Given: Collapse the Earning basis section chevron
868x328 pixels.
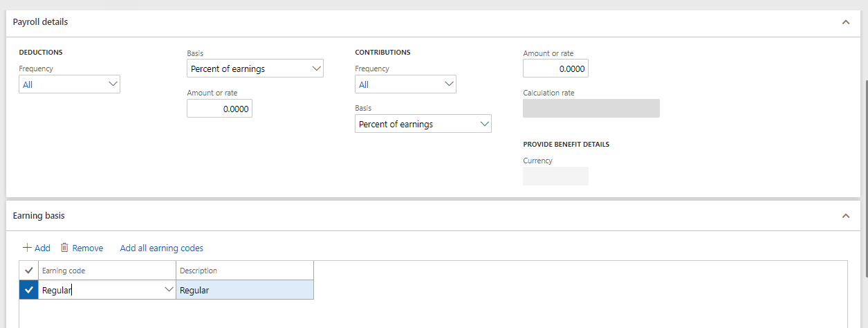Looking at the screenshot, I should (845, 216).
